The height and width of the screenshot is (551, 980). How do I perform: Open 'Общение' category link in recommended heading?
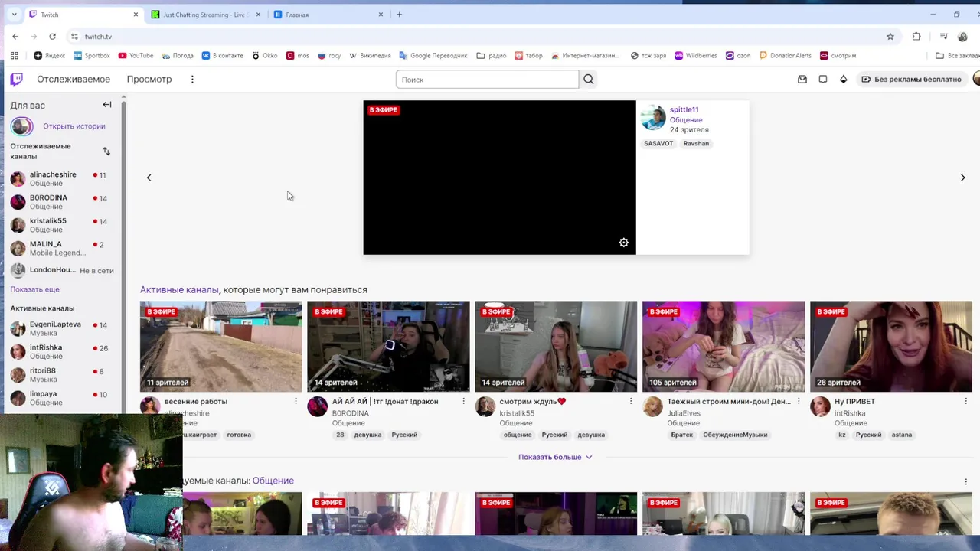pyautogui.click(x=273, y=481)
